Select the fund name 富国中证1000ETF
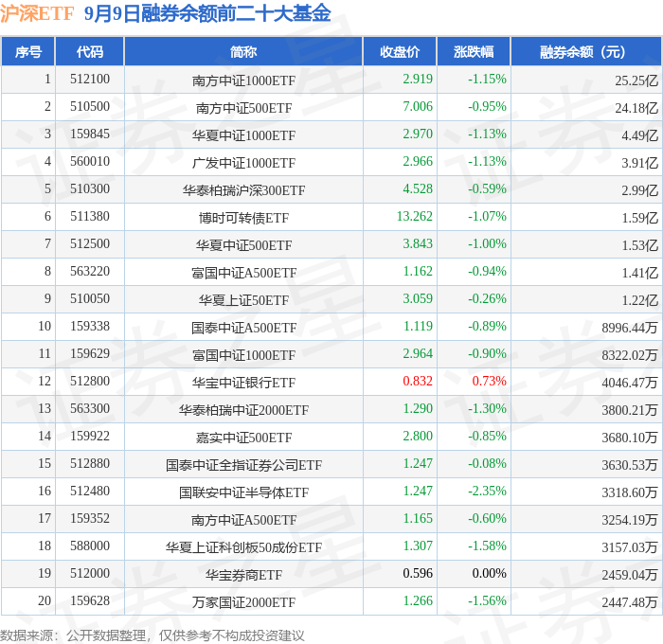This screenshot has height=644, width=663. click(243, 355)
